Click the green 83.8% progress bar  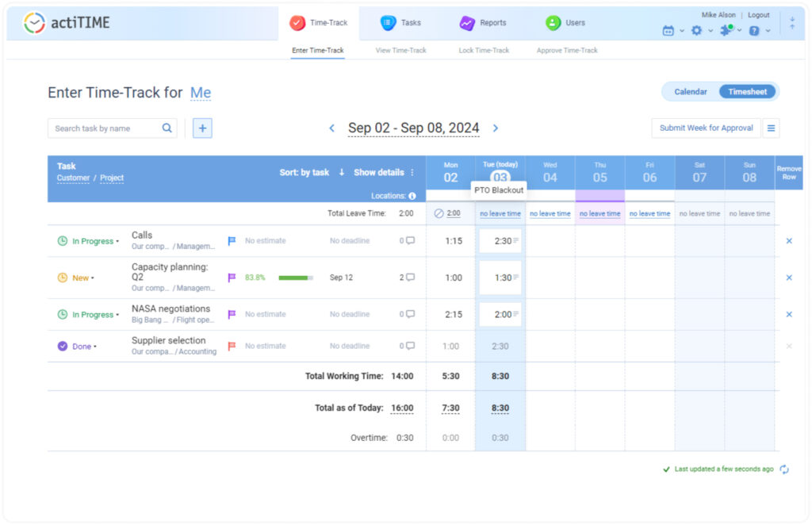click(x=295, y=278)
